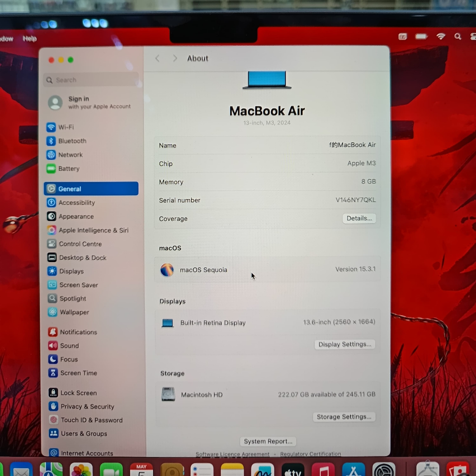Click the back arrow beside About
The image size is (476, 476).
157,59
